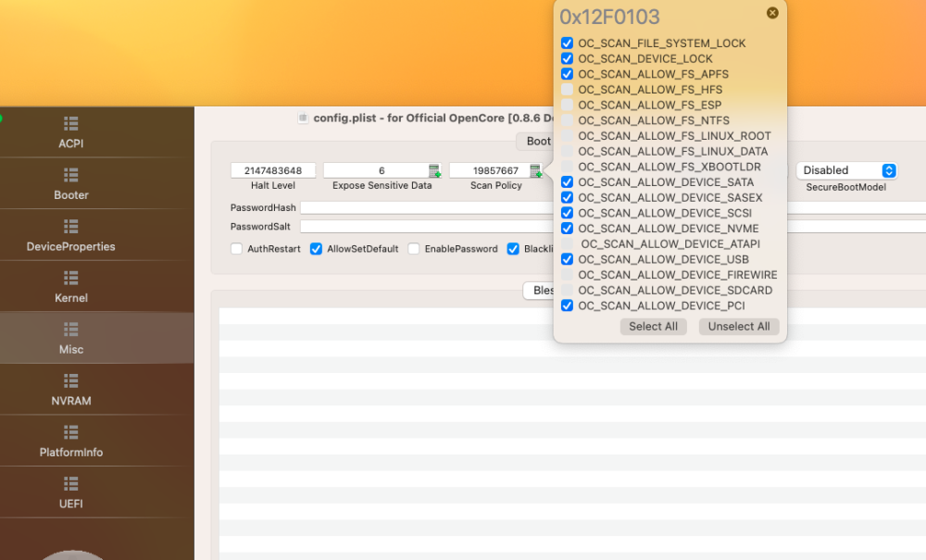Focus the PasswordHash input field

tap(427, 207)
